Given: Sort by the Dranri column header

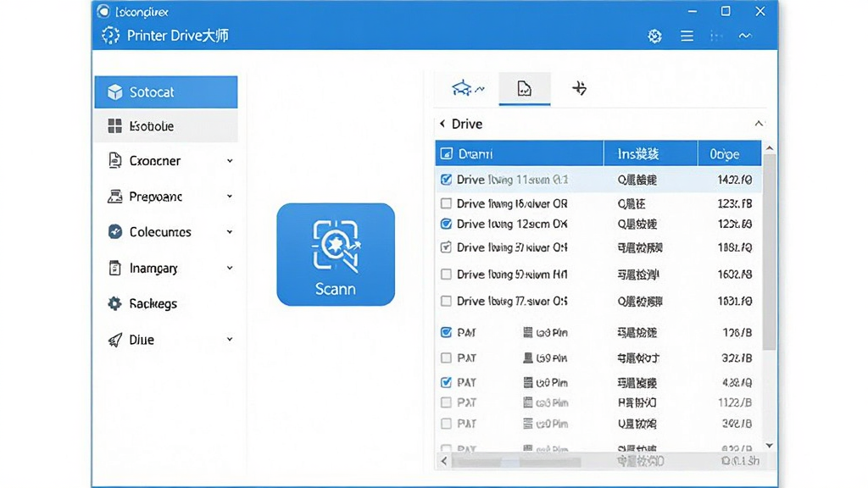Looking at the screenshot, I should (x=520, y=154).
